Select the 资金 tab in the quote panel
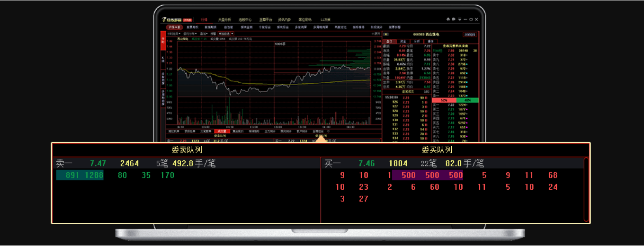644x246 pixels. [402, 41]
